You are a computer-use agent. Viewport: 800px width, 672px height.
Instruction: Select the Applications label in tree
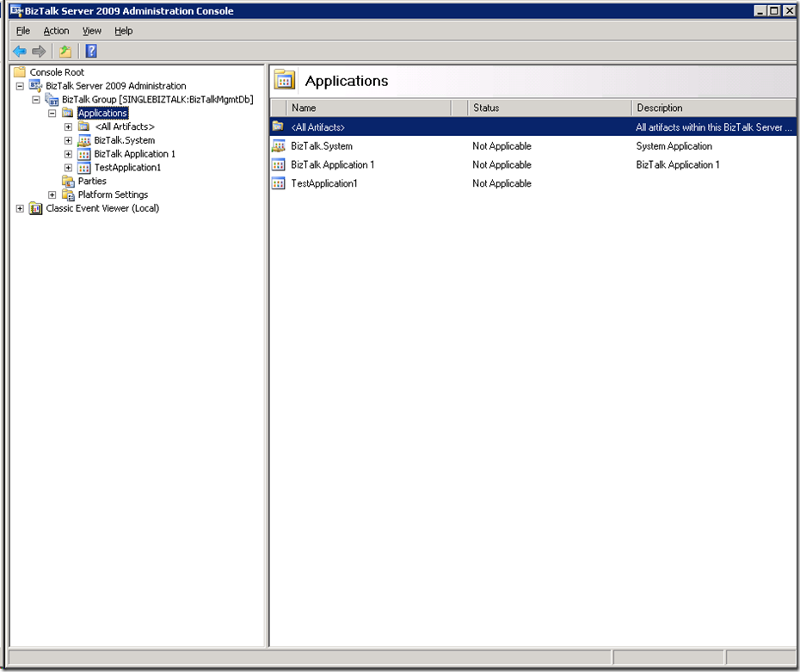point(102,113)
